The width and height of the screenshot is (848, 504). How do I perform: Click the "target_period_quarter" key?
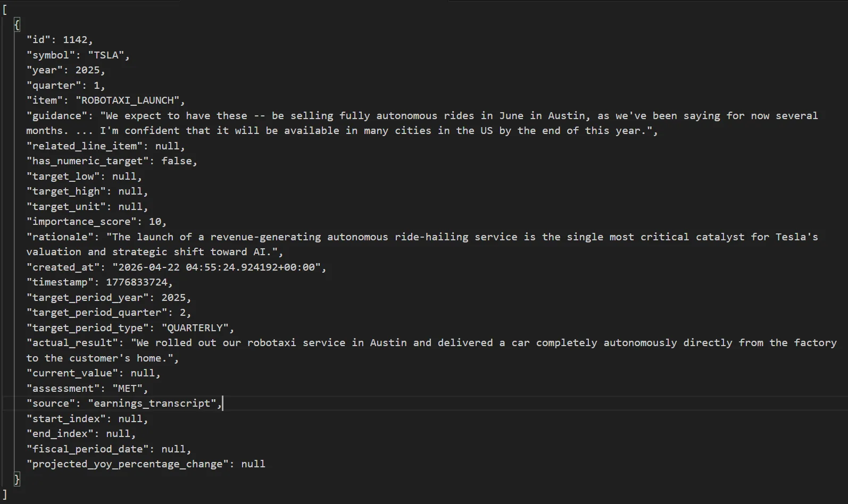click(x=97, y=313)
